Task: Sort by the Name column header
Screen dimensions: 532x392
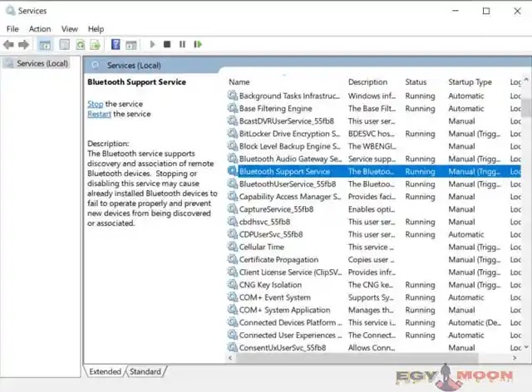Action: 239,82
